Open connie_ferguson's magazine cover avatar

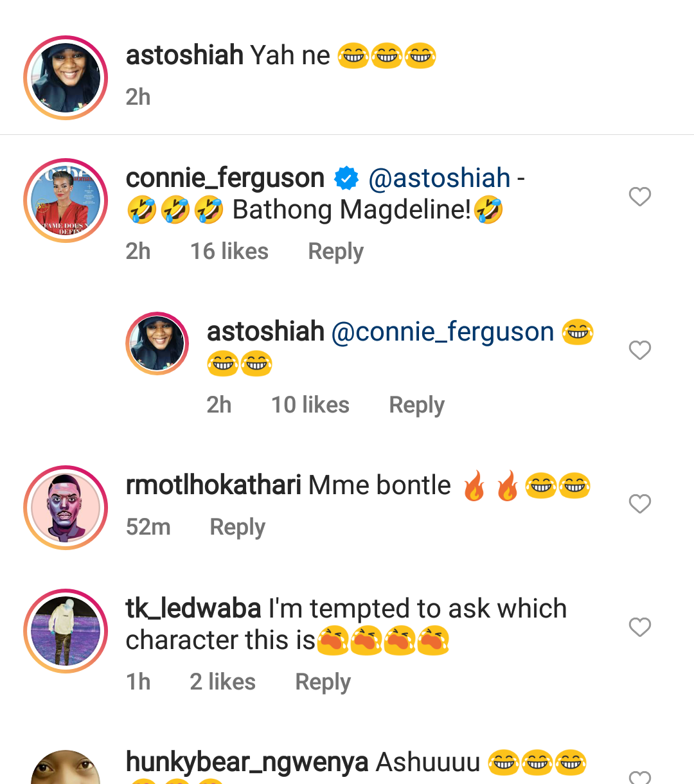(66, 200)
